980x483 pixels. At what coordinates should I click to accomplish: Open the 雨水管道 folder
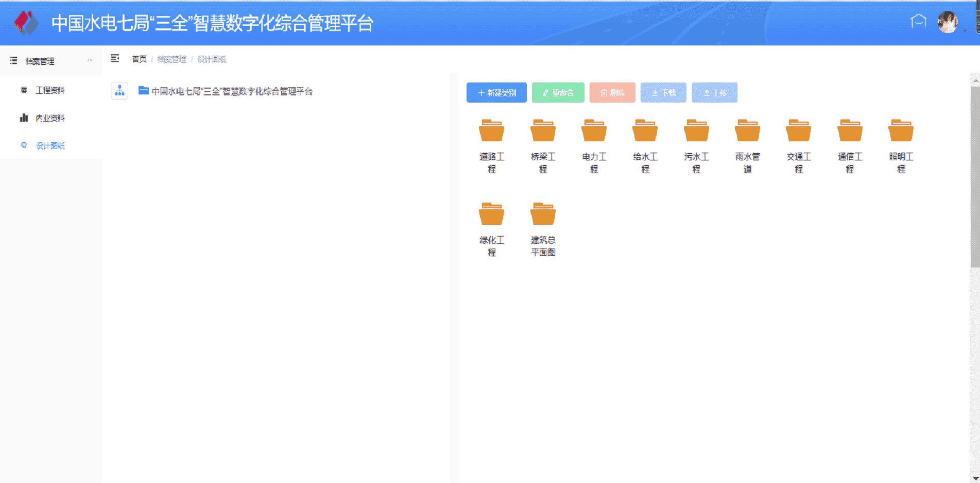pyautogui.click(x=747, y=131)
